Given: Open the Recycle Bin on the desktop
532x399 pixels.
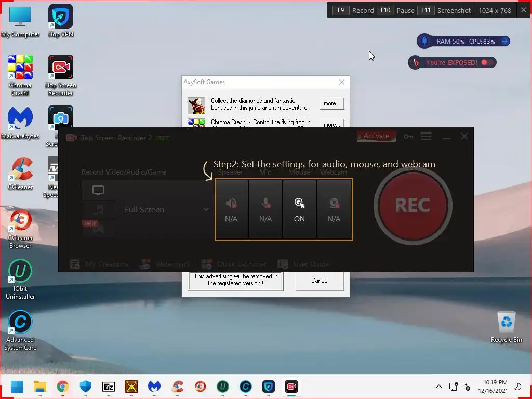Looking at the screenshot, I should 506,327.
